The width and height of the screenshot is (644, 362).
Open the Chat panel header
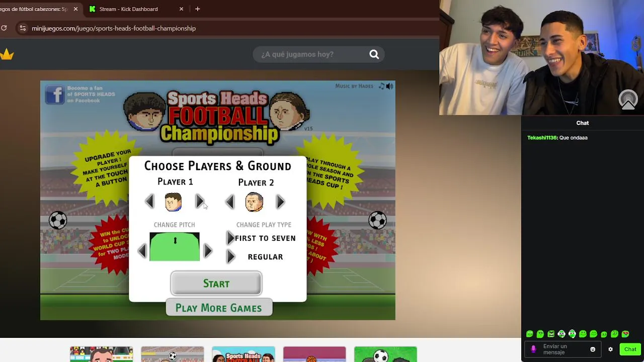tap(583, 123)
